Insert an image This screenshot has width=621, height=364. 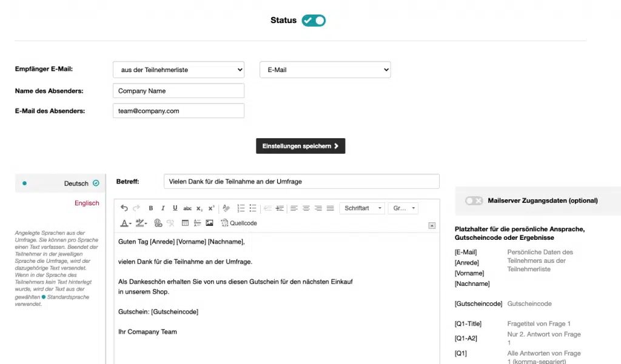(209, 223)
